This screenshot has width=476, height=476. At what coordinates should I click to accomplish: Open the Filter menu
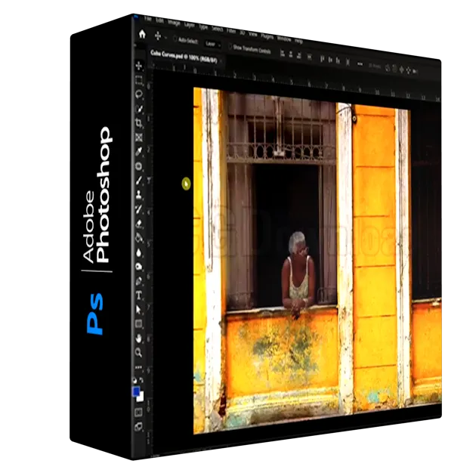pyautogui.click(x=231, y=31)
